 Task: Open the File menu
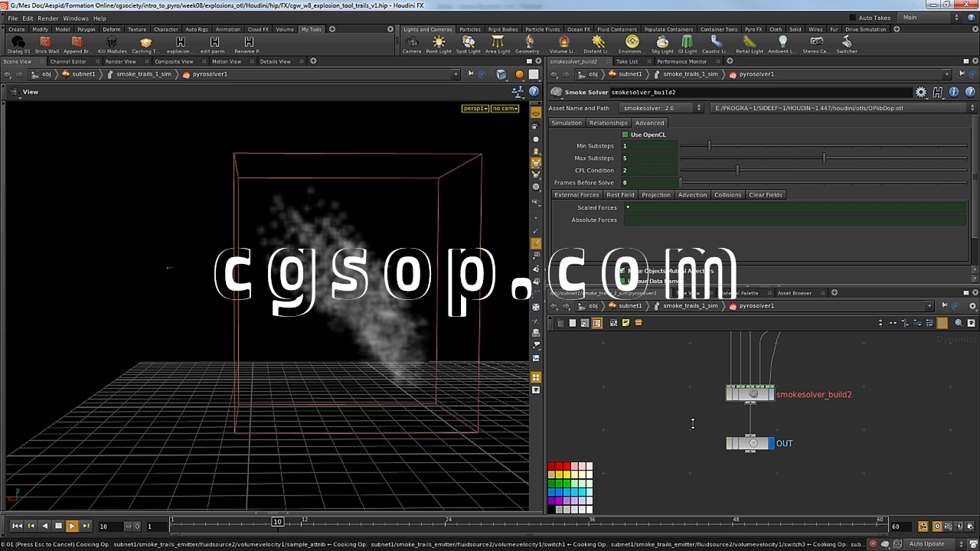coord(13,18)
